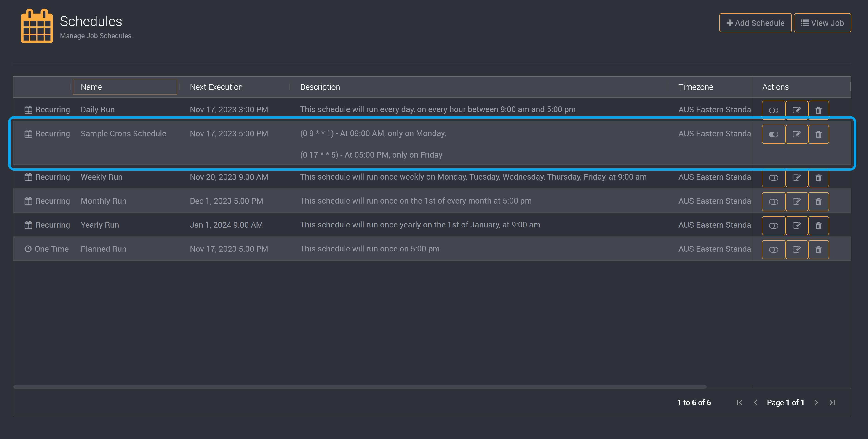Go to the first page of results
Viewport: 868px width, 439px height.
click(739, 402)
